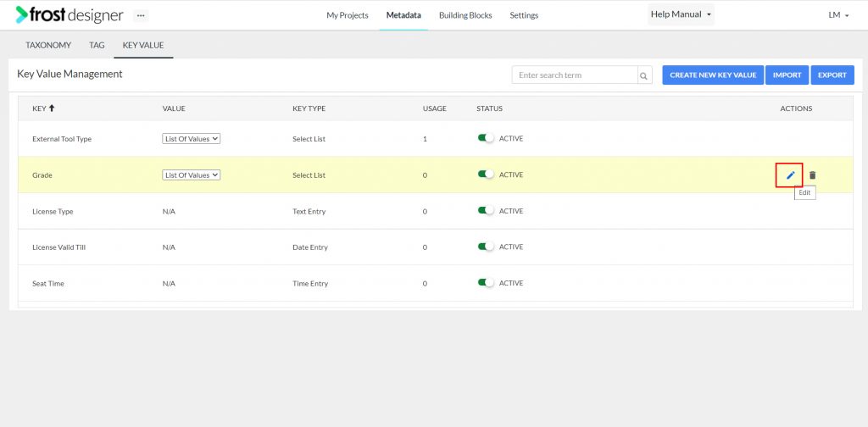The width and height of the screenshot is (868, 427).
Task: Switch to the TAG tab
Action: click(97, 46)
